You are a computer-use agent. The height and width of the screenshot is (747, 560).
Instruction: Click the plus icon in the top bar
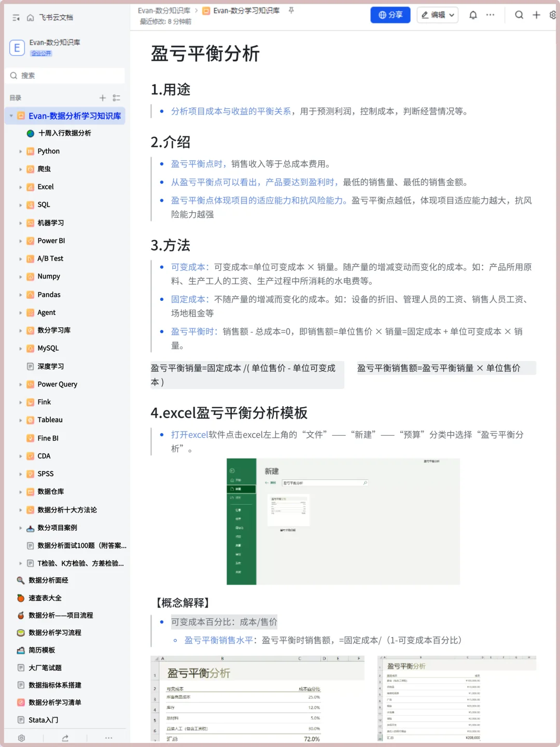pyautogui.click(x=537, y=15)
